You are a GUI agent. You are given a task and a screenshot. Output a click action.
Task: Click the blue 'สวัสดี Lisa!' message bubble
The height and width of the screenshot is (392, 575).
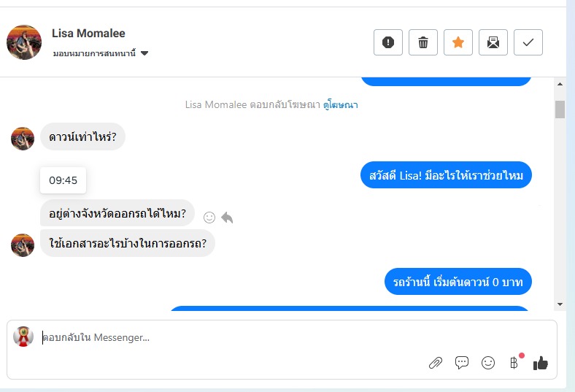click(446, 176)
